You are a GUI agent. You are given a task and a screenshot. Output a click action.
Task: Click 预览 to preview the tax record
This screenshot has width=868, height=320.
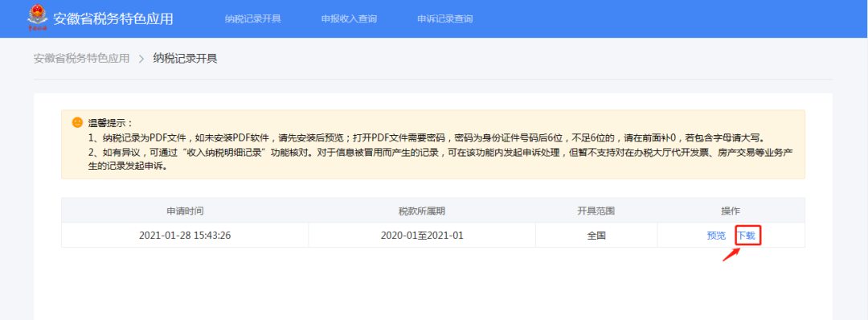[x=716, y=236]
